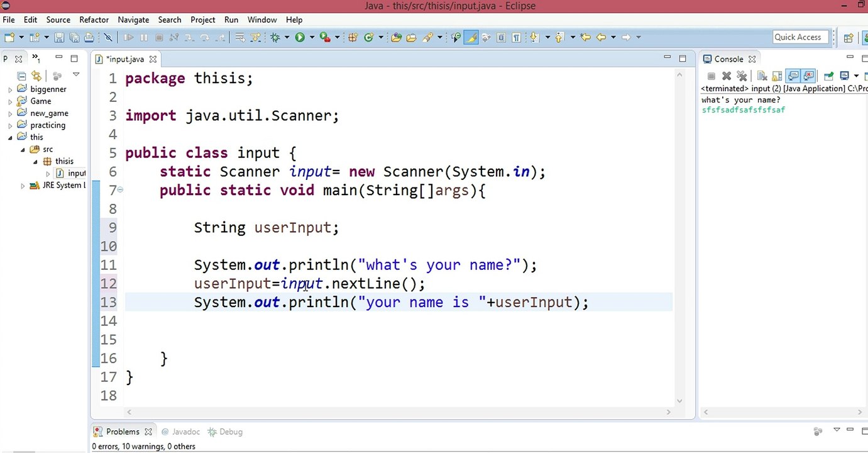Click Remove All Terminated Launches in Console
Image resolution: width=868 pixels, height=453 pixels.
click(x=742, y=76)
